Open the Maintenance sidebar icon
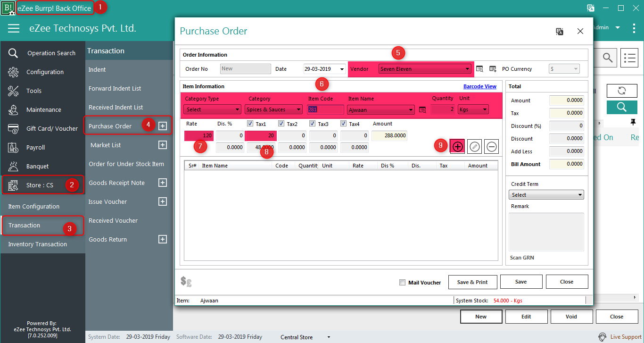 (x=13, y=109)
